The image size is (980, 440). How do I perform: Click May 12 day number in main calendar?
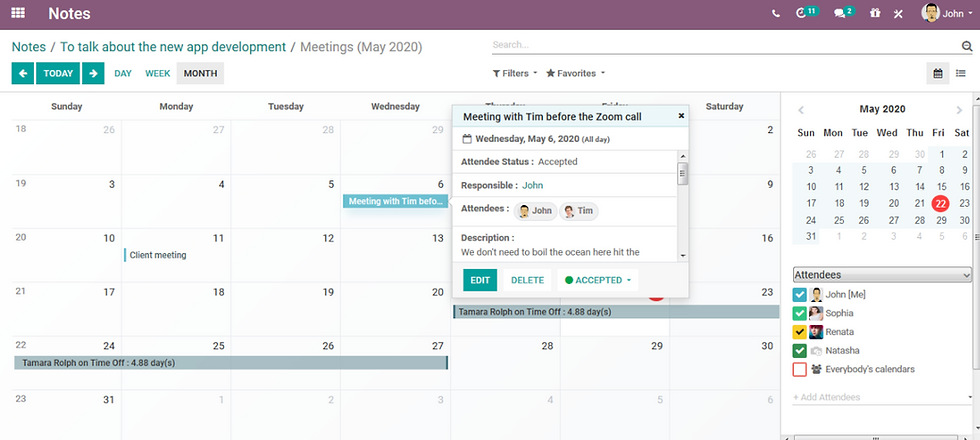328,238
